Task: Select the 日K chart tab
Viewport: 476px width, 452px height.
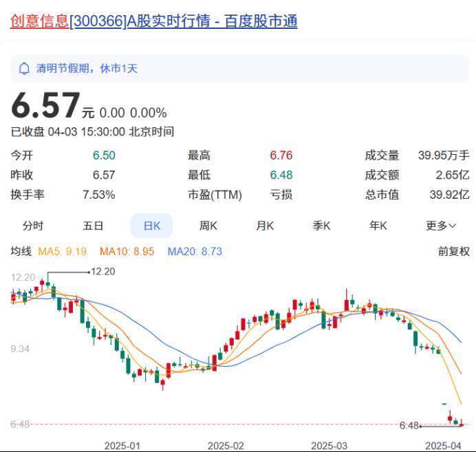Action: click(152, 226)
